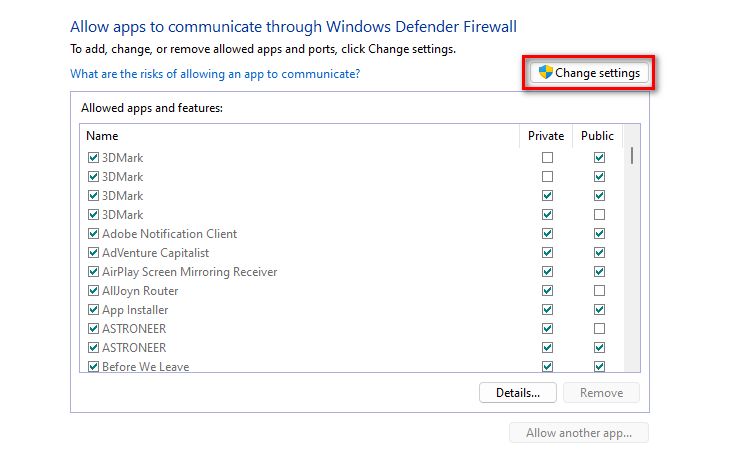
Task: Select the Adobe Notification Client row text
Action: pos(169,234)
